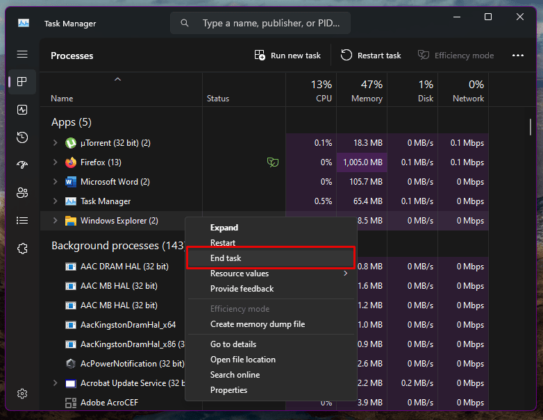Click the Windows Explorer folder icon
The width and height of the screenshot is (543, 420).
pos(71,221)
